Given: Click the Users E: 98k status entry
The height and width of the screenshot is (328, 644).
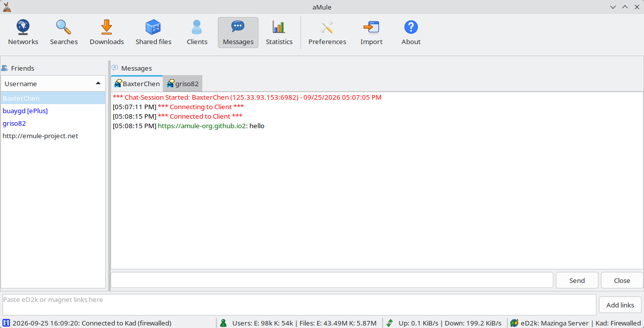Looking at the screenshot, I should pos(304,323).
